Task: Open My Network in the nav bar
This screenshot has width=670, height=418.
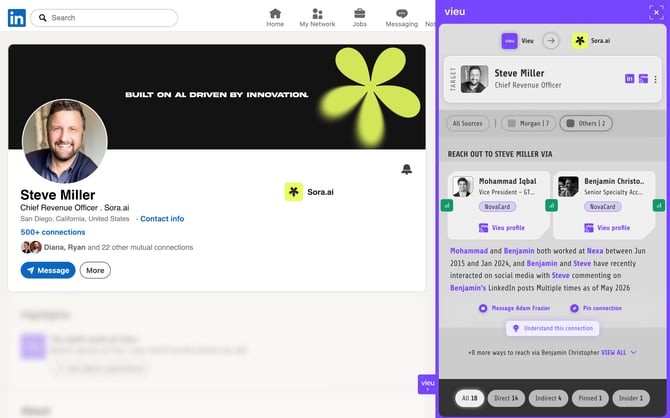Action: [x=317, y=18]
